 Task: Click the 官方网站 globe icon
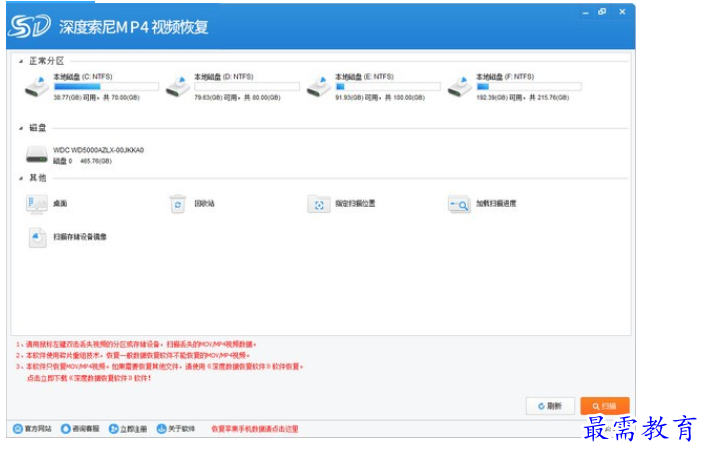click(x=18, y=429)
